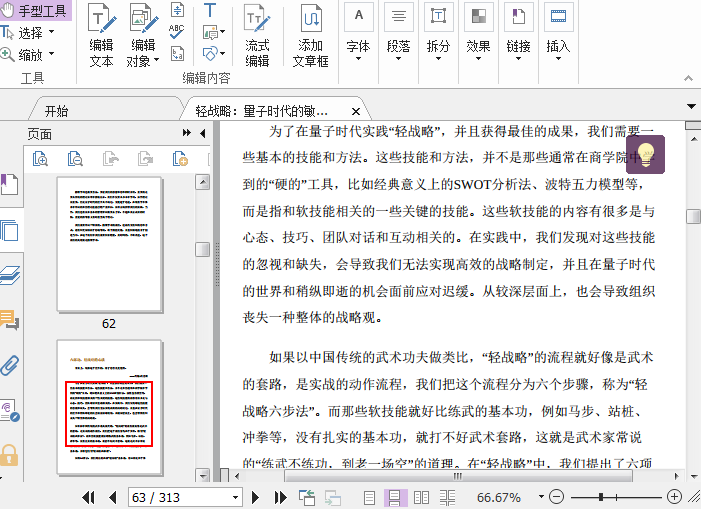Select page 63 thumbnail
Image resolution: width=701 pixels, height=509 pixels.
tap(109, 407)
